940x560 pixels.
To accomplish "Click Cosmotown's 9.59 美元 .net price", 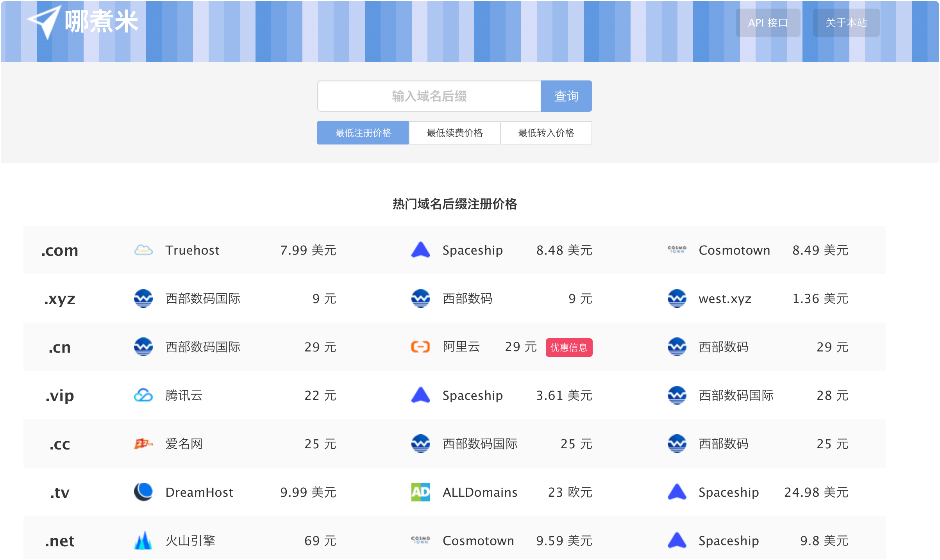I will pos(564,540).
